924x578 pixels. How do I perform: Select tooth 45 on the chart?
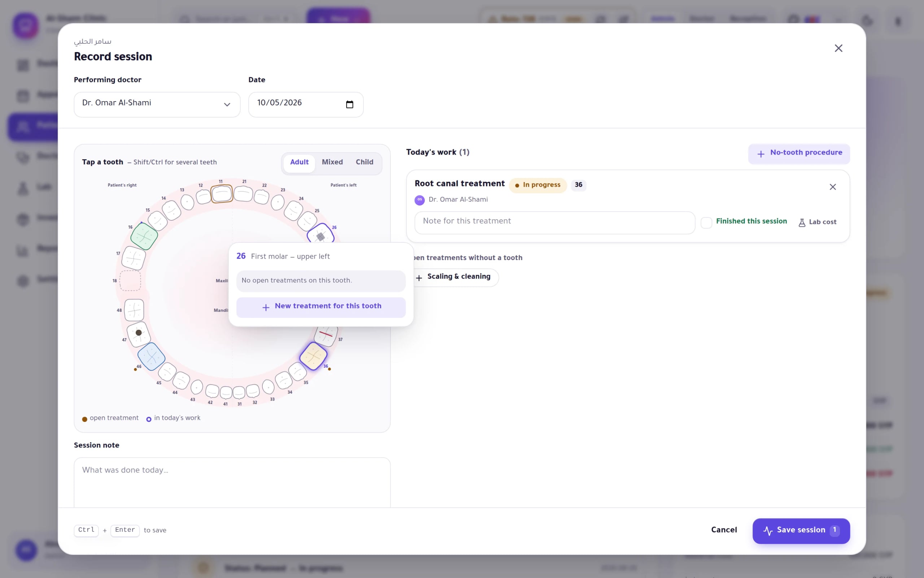pyautogui.click(x=167, y=372)
